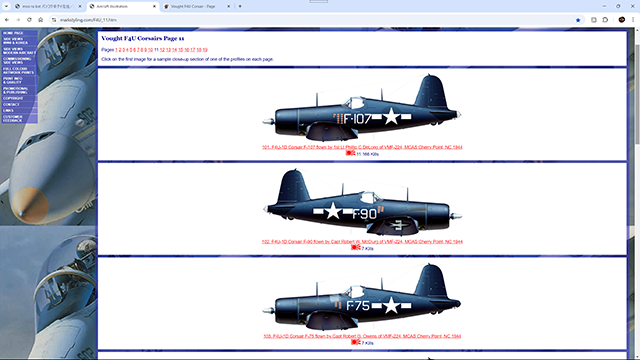Screen dimensions: 640x360
Task: Open a new browser tab
Action: coord(240,6)
